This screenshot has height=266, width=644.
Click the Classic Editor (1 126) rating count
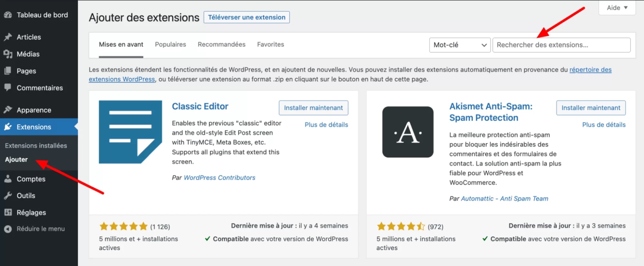point(160,227)
